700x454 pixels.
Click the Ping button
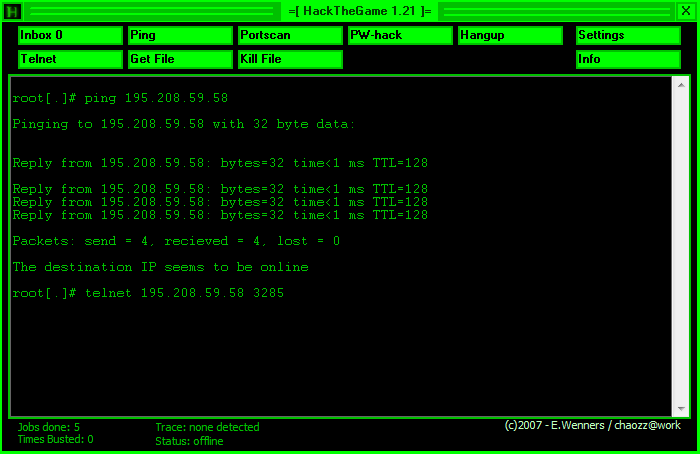pyautogui.click(x=180, y=35)
